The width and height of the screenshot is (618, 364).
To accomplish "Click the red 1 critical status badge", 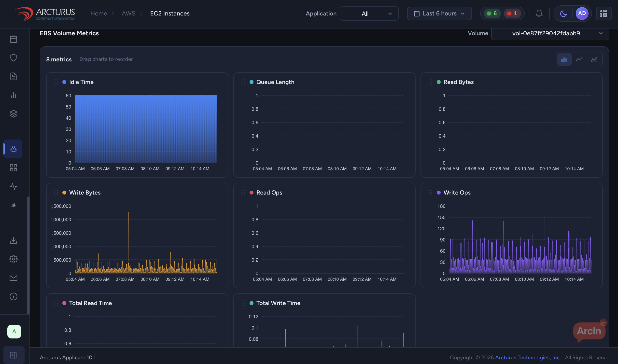I will click(x=512, y=14).
